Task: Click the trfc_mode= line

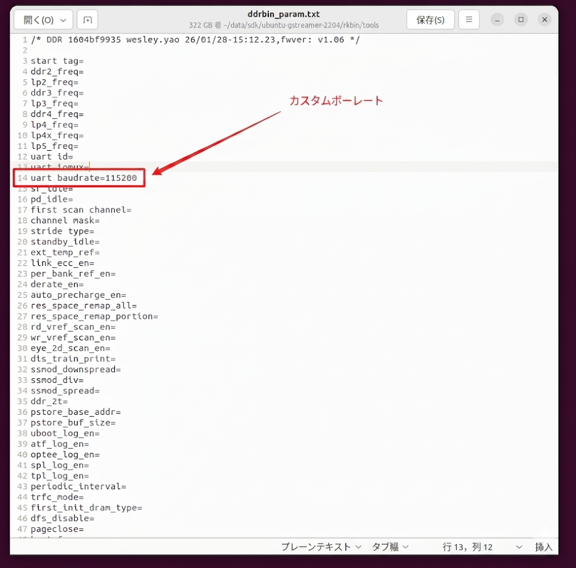Action: point(57,497)
